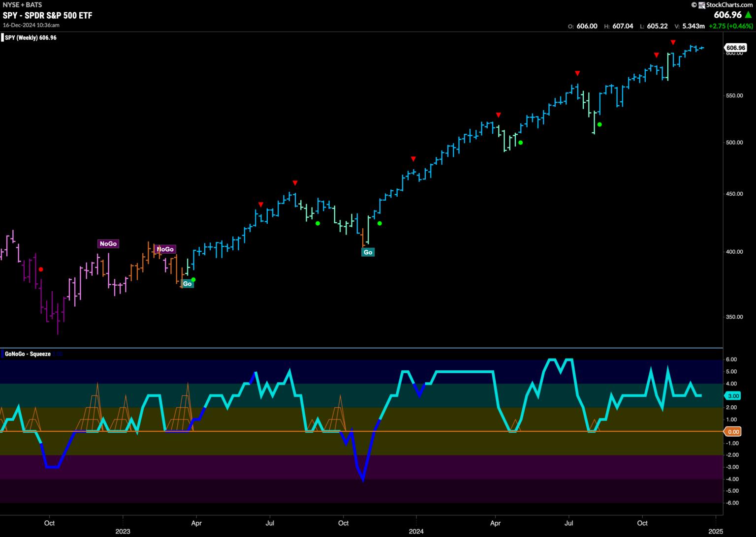This screenshot has height=537, width=756.
Task: Click the 2023 label on time axis
Action: point(123,531)
